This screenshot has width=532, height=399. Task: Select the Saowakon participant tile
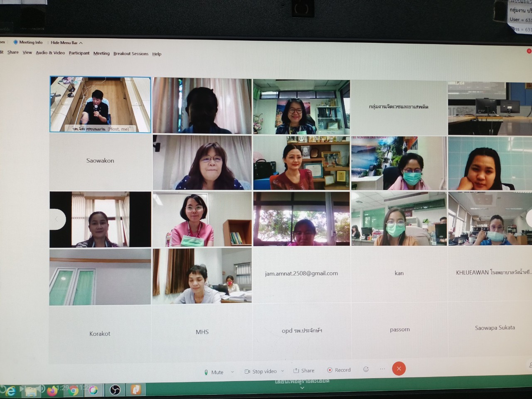pyautogui.click(x=100, y=162)
